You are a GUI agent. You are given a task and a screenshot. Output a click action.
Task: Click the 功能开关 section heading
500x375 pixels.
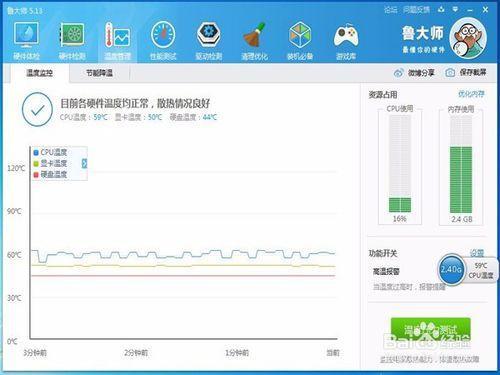(x=383, y=253)
